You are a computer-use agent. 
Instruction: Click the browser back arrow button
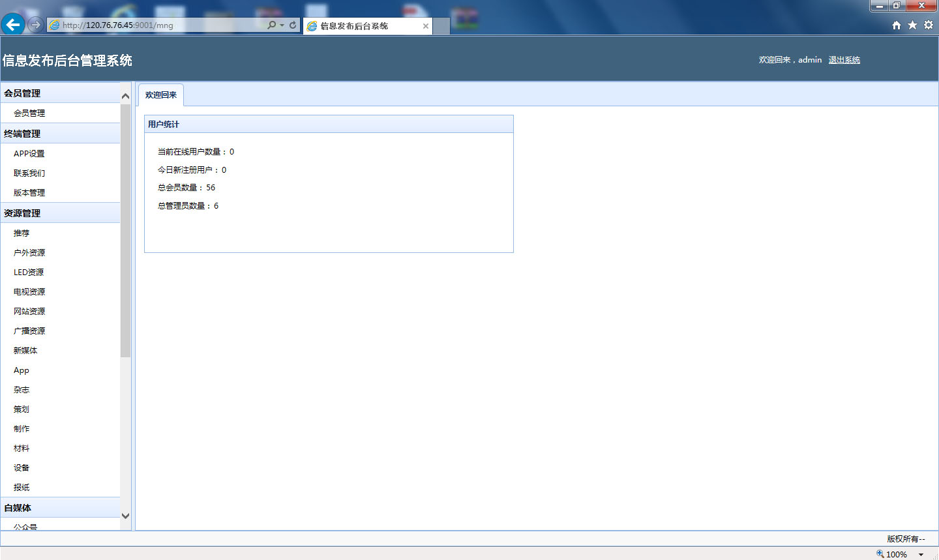(x=13, y=25)
